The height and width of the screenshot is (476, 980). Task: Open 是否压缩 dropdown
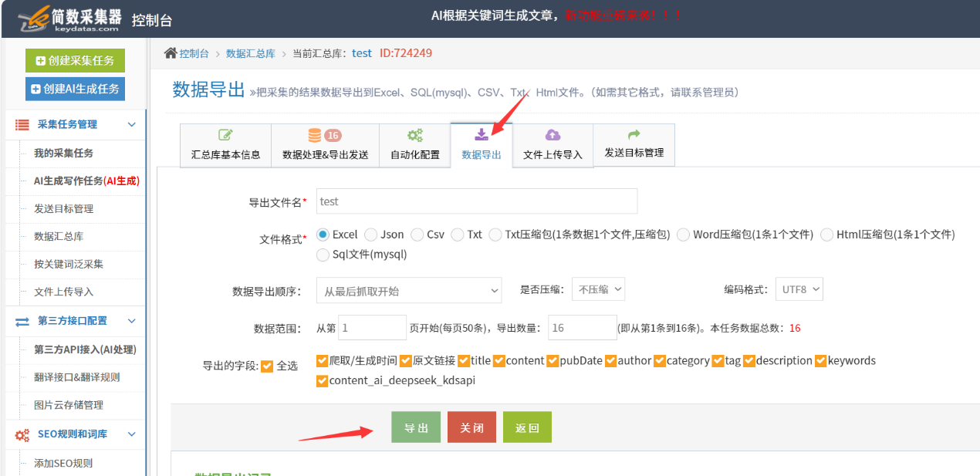[598, 289]
